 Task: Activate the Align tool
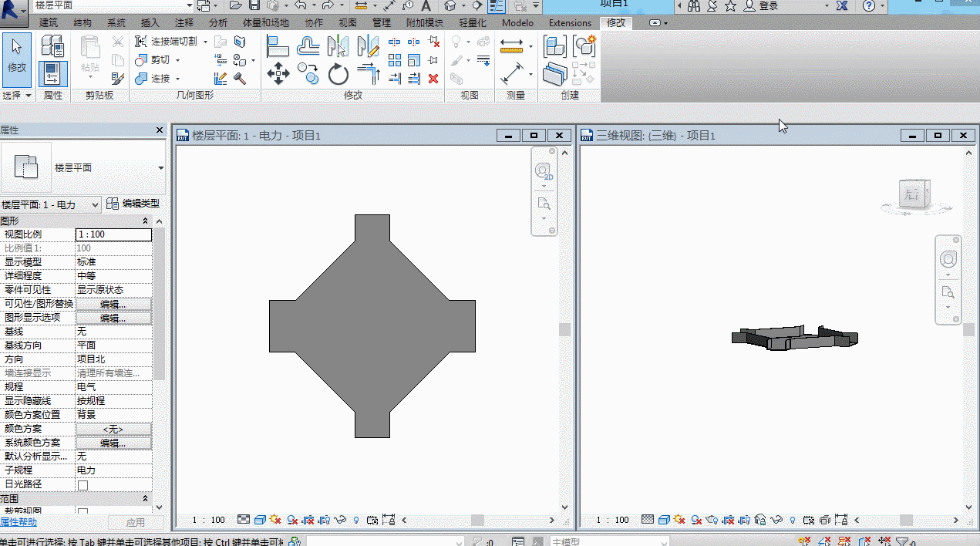(x=278, y=46)
